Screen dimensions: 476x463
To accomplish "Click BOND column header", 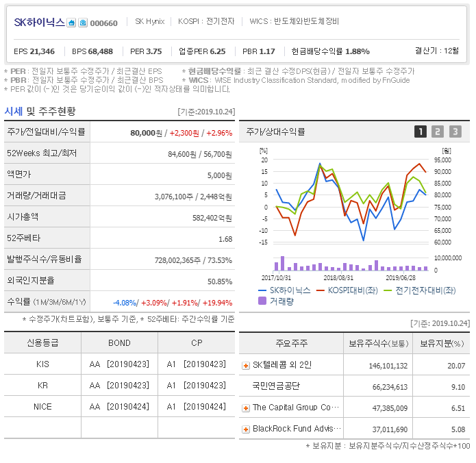I will [x=119, y=342].
